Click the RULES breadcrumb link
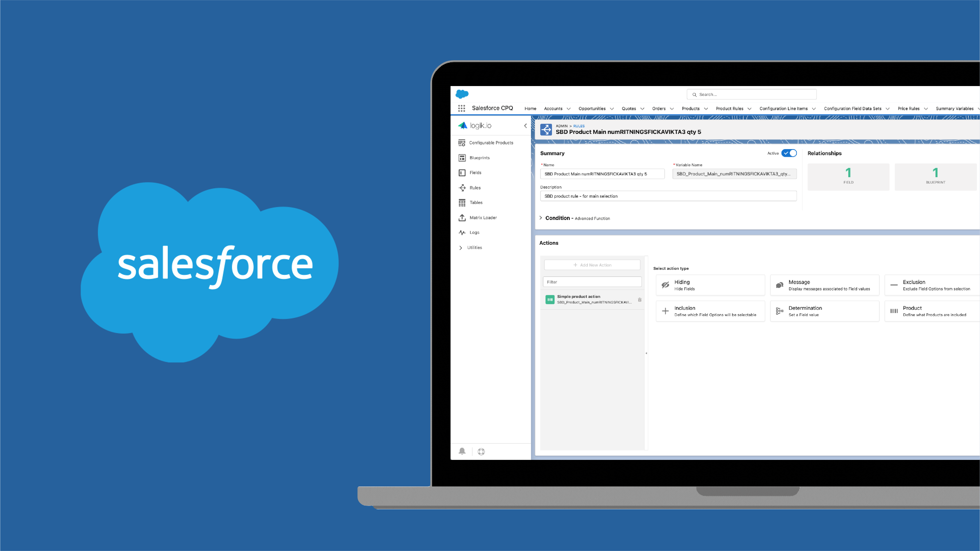The height and width of the screenshot is (551, 980). 579,126
